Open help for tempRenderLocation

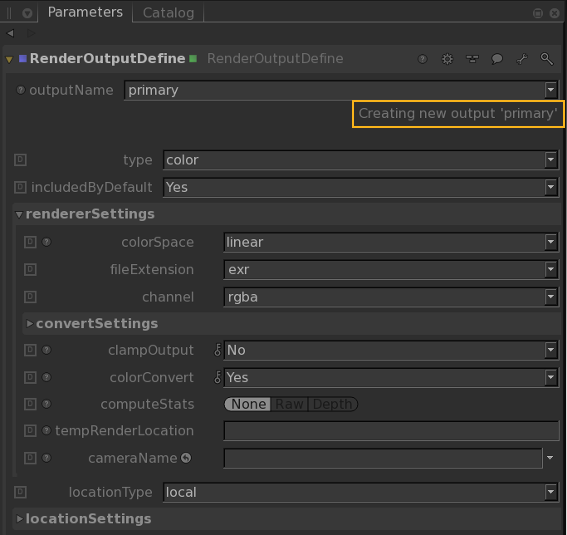[47, 430]
